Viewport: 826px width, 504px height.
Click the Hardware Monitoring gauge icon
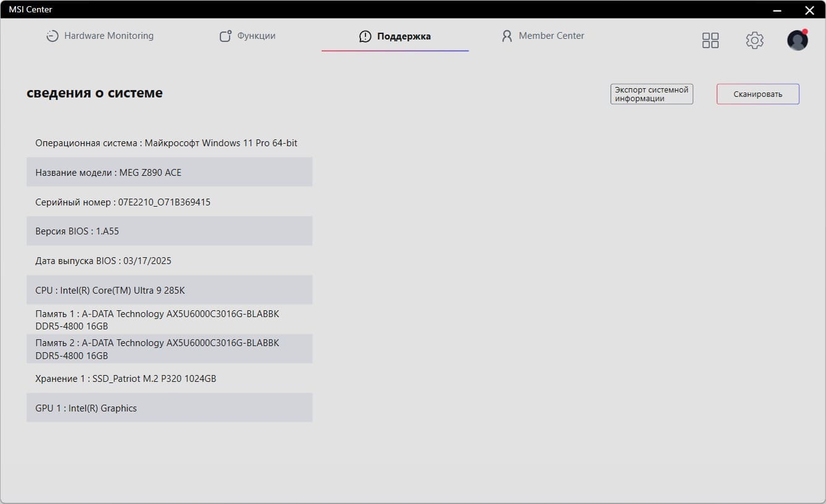coord(52,36)
